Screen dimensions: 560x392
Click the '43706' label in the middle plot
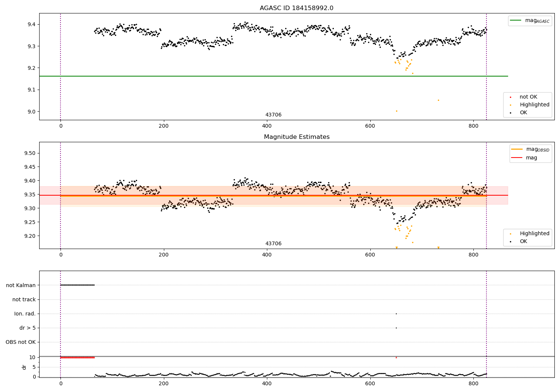point(273,244)
